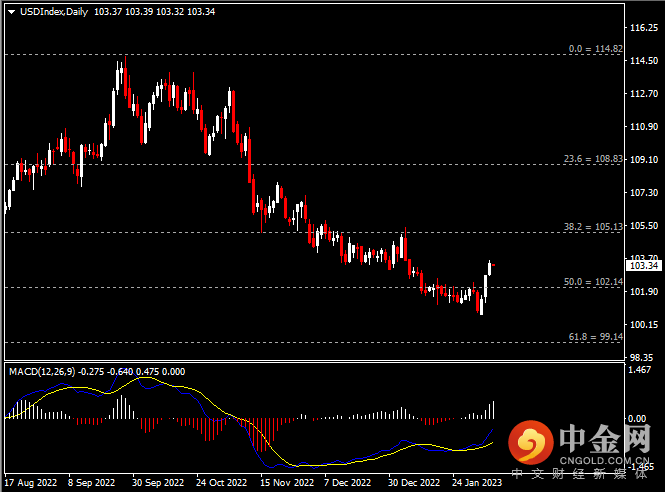Select the 23.6 = 108.83 Fibonacci level label
Screen dimensions: 665x492
click(592, 159)
